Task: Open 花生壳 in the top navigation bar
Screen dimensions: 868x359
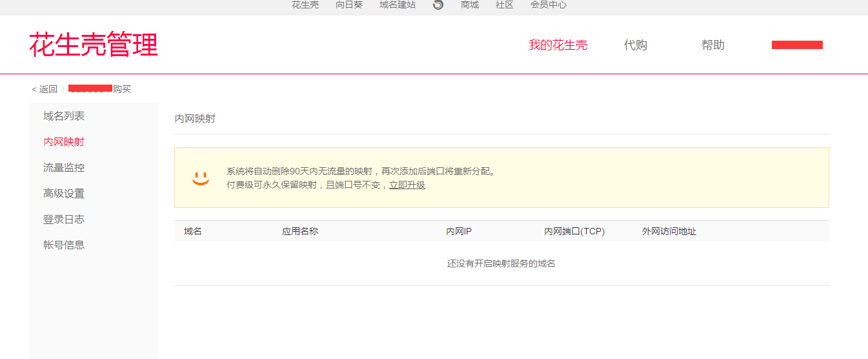Action: click(305, 5)
